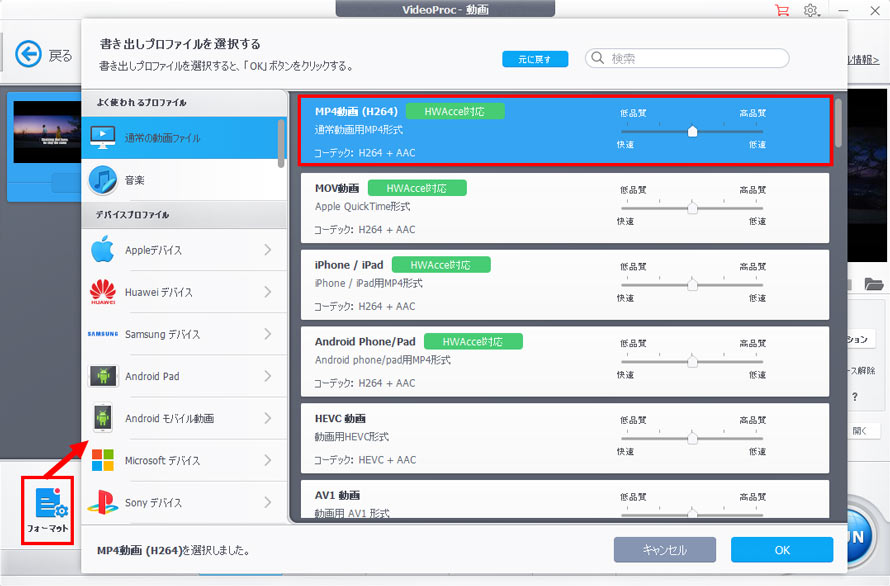Screen dimensions: 890x586
Task: Select the MP4 (H264) profile
Action: coord(565,131)
